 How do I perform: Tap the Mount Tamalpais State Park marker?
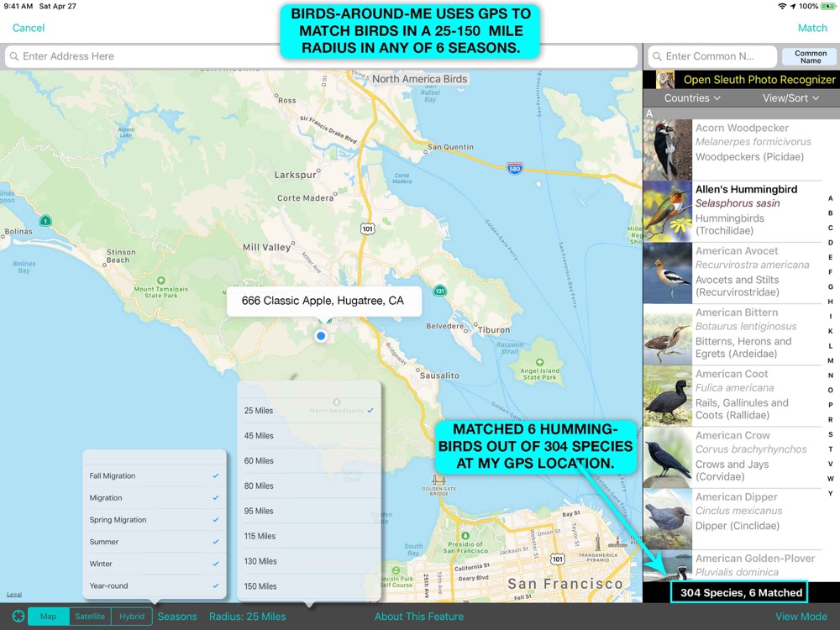click(160, 281)
